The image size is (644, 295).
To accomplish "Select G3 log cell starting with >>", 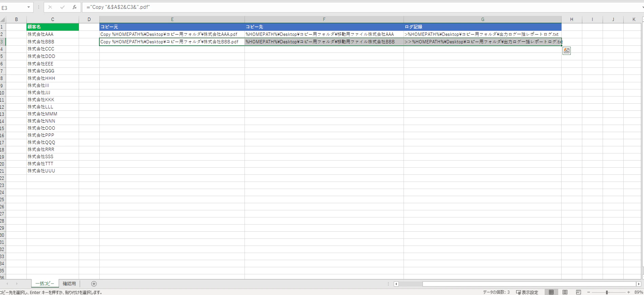I will pyautogui.click(x=483, y=42).
